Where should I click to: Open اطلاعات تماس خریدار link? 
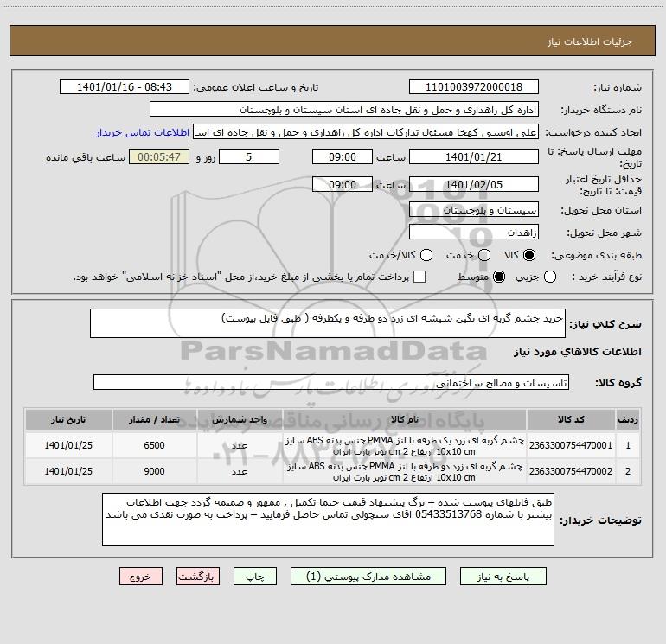point(143,132)
